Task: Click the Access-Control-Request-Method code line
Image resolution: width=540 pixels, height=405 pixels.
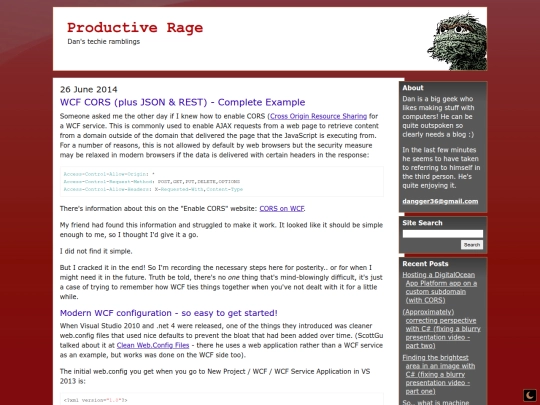Action: 152,182
